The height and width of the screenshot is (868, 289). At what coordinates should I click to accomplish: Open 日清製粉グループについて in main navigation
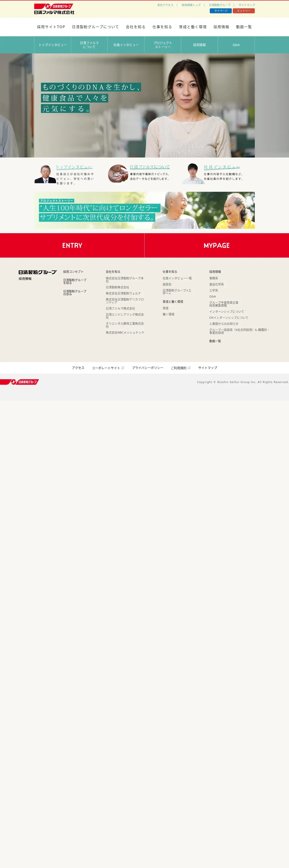coord(95,27)
